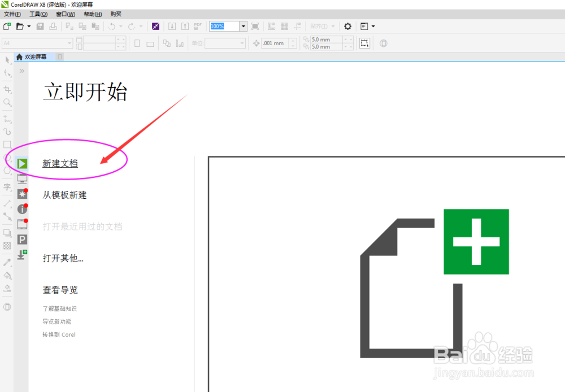Select the Drop shadow tool
The image size is (565, 392).
tap(7, 233)
